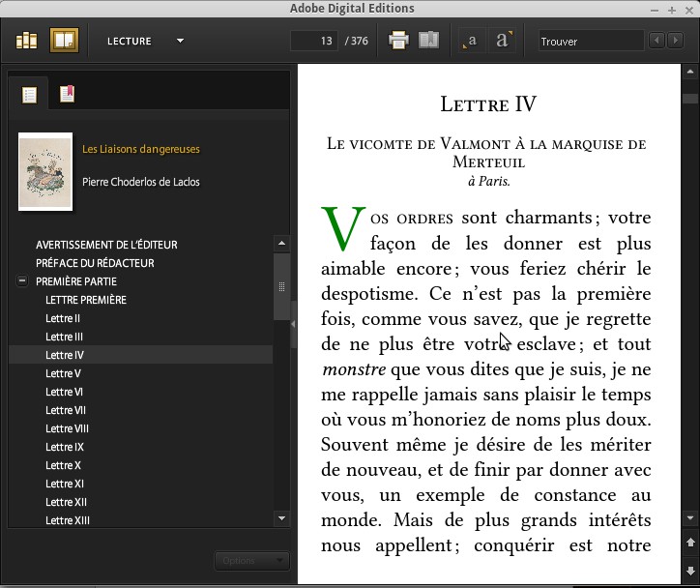Image resolution: width=700 pixels, height=588 pixels.
Task: Go to Lettre IX
Action: point(65,447)
